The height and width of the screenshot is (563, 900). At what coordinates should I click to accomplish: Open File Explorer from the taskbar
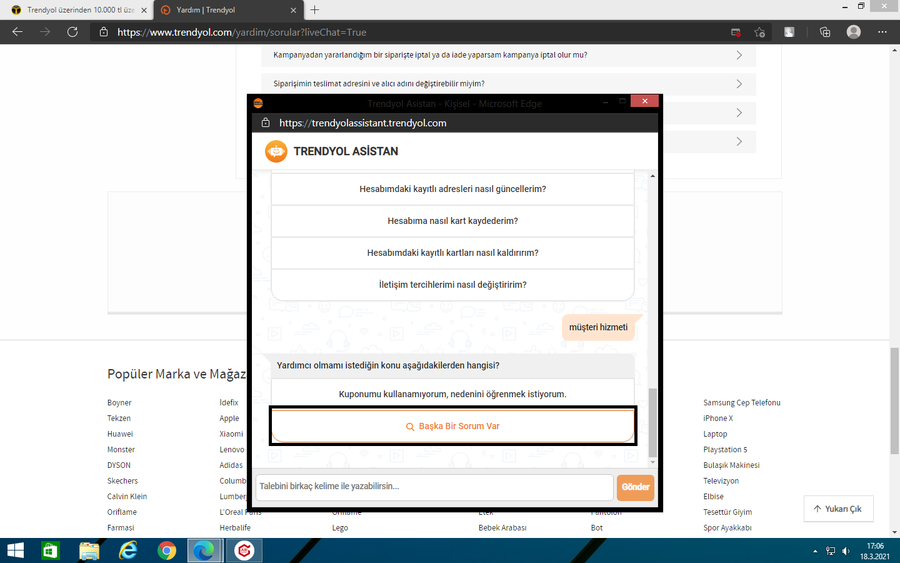point(89,551)
